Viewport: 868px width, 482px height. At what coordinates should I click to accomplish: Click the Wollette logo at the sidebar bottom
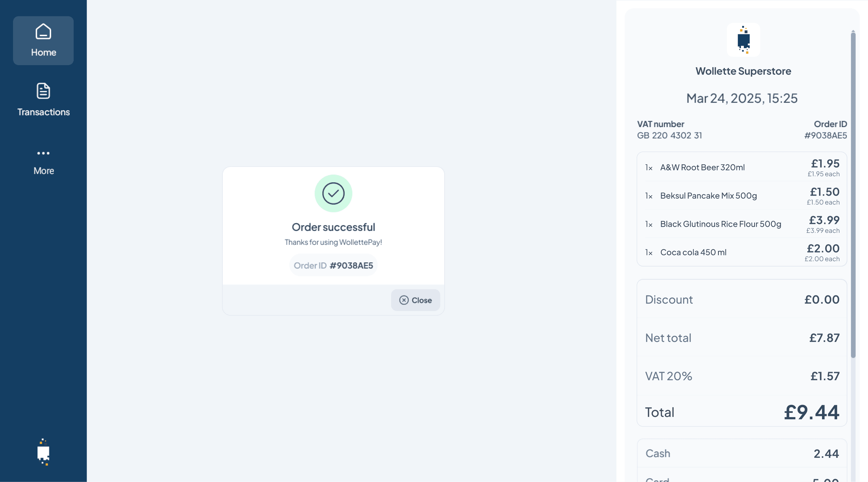pyautogui.click(x=43, y=452)
